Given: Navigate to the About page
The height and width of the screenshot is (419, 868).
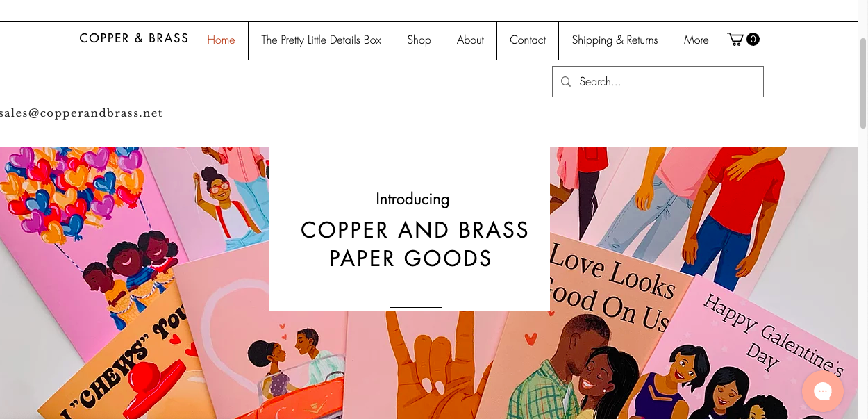Looking at the screenshot, I should tap(470, 40).
